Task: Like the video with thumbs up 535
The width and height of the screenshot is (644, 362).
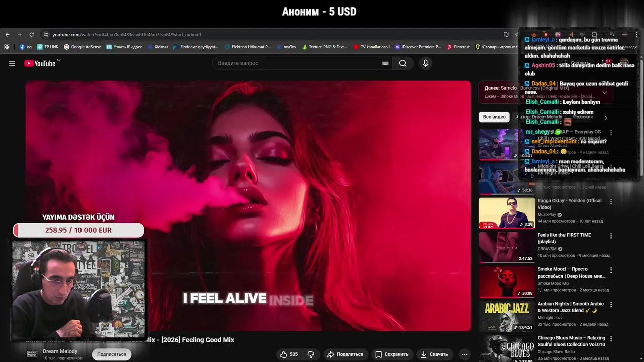Action: [x=289, y=354]
